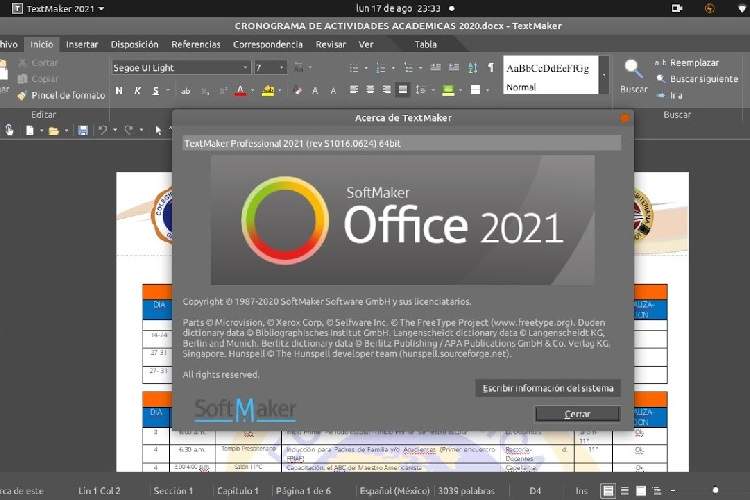Click the strikethrough ab icon
Image resolution: width=750 pixels, height=500 pixels.
(x=186, y=91)
